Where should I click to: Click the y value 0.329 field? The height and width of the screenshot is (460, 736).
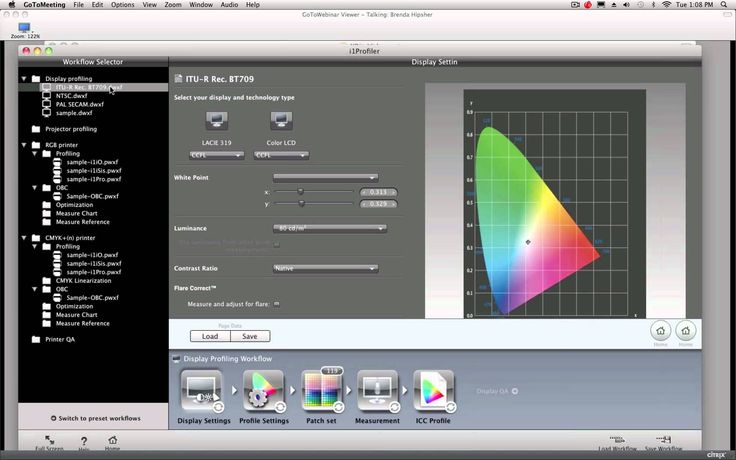378,204
